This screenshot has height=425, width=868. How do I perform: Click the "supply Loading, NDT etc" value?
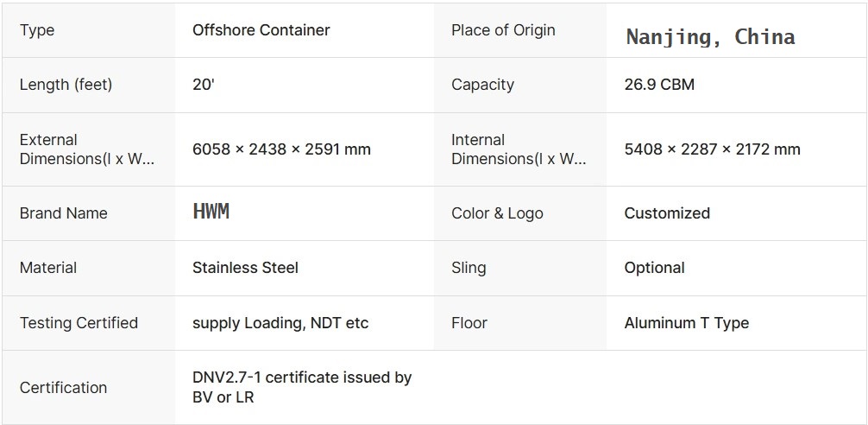pyautogui.click(x=280, y=323)
